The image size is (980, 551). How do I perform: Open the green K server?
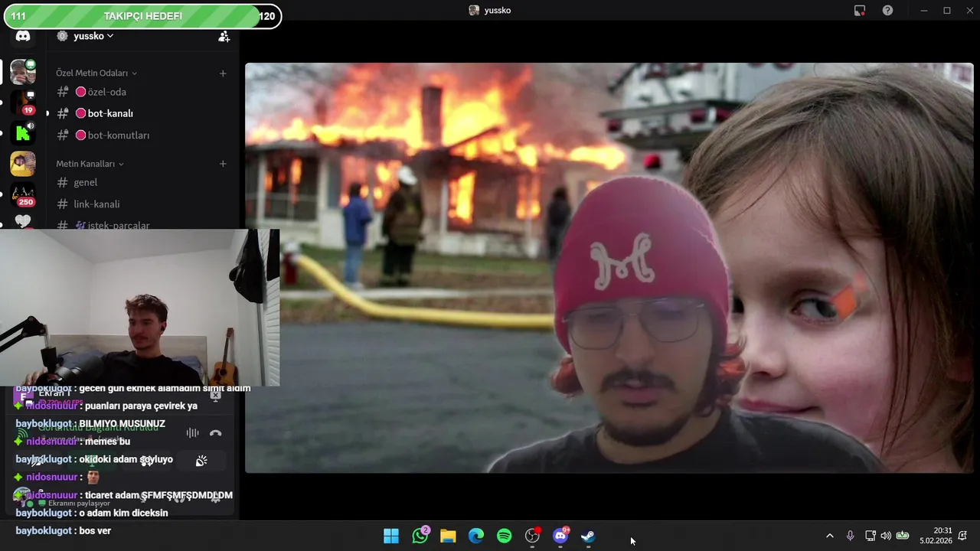click(x=23, y=133)
